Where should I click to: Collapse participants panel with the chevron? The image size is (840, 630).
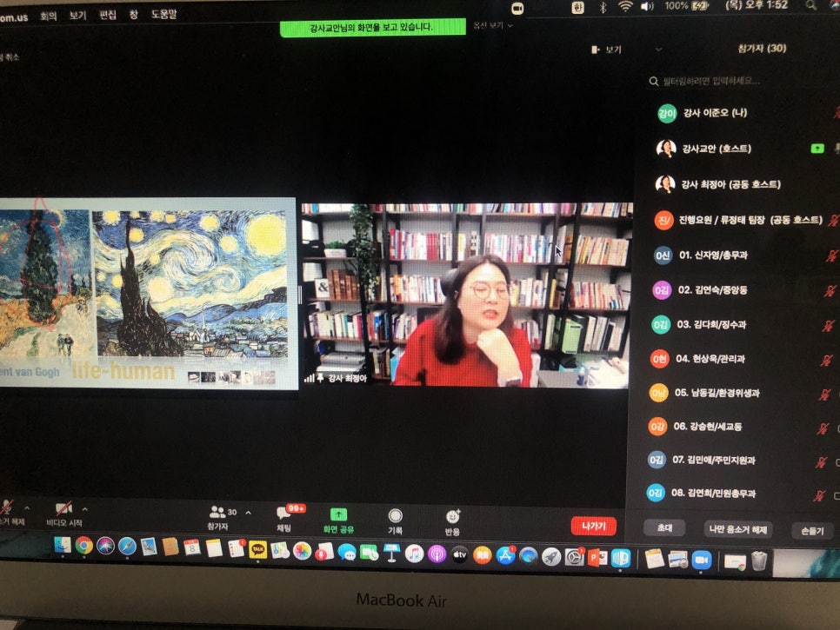[659, 50]
